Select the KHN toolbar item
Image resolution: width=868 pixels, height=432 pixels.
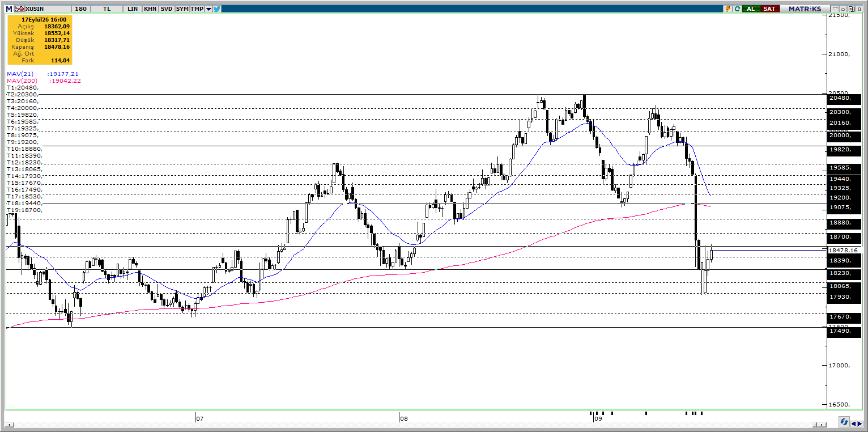tap(150, 9)
